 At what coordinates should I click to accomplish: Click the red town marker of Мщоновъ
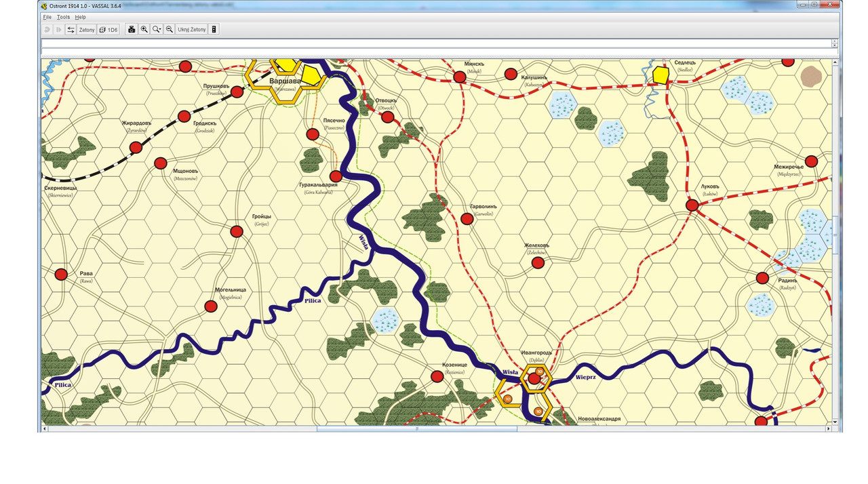coord(160,163)
